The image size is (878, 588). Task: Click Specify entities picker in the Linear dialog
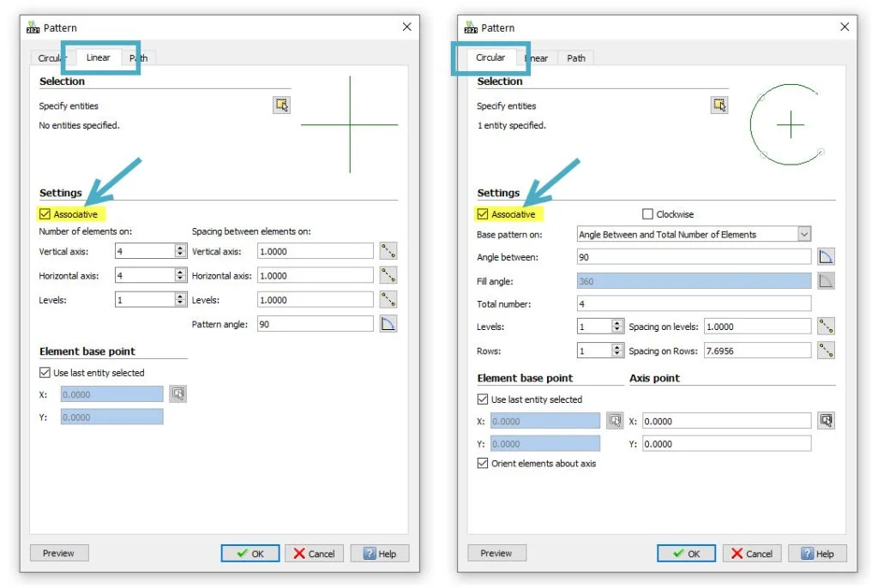(x=281, y=105)
